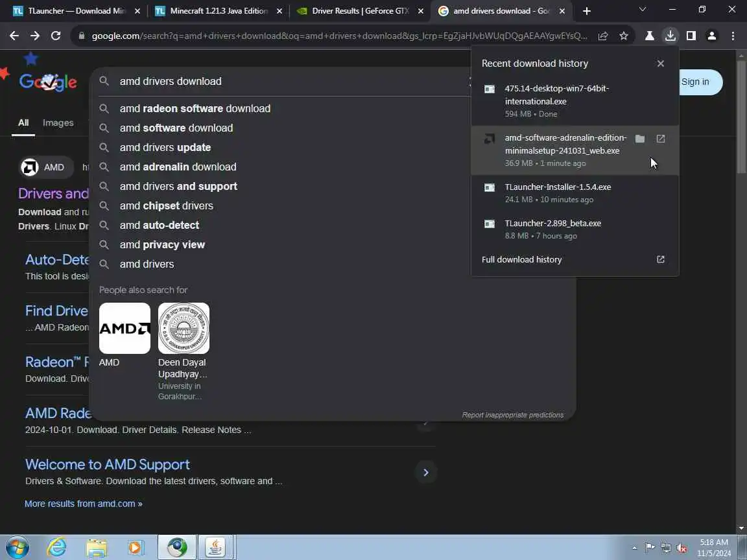Select the Images search tab
Viewport: 747px width, 560px height.
pyautogui.click(x=58, y=123)
